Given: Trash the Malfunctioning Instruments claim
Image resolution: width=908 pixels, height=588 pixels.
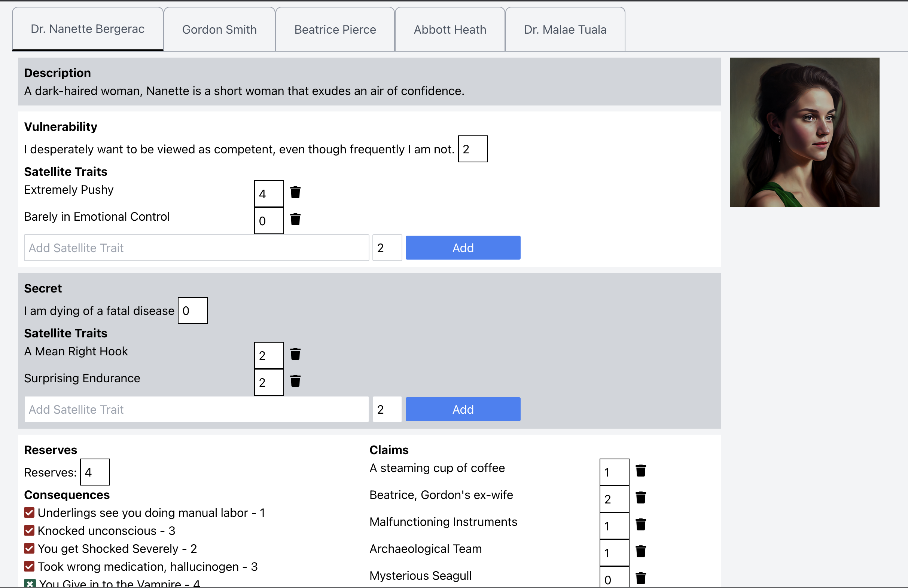Looking at the screenshot, I should [640, 525].
